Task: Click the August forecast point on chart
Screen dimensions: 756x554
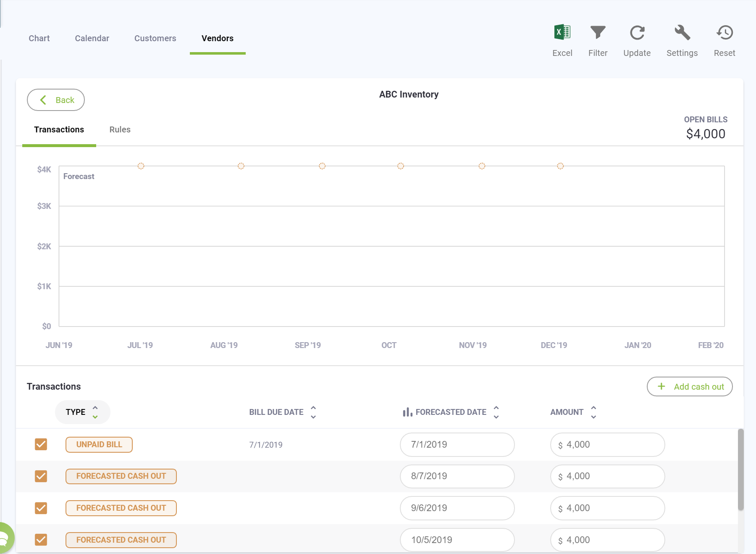Action: [x=241, y=166]
